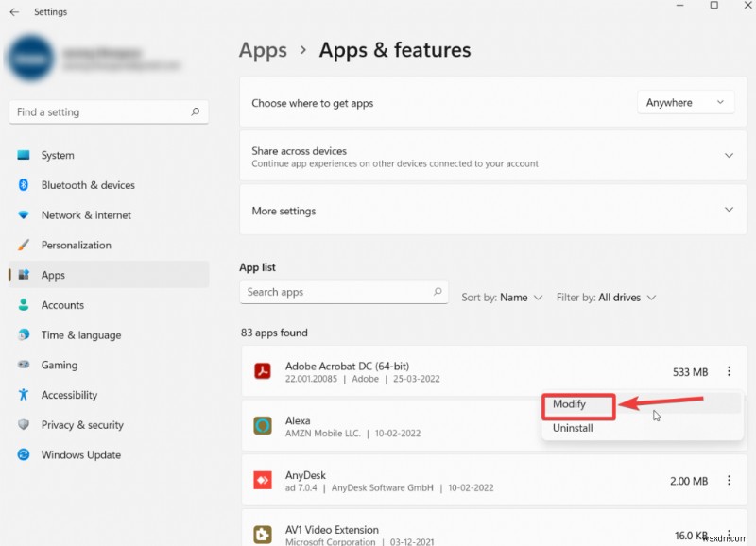This screenshot has height=546, width=756.
Task: Click the AnyDesk app name
Action: point(305,475)
